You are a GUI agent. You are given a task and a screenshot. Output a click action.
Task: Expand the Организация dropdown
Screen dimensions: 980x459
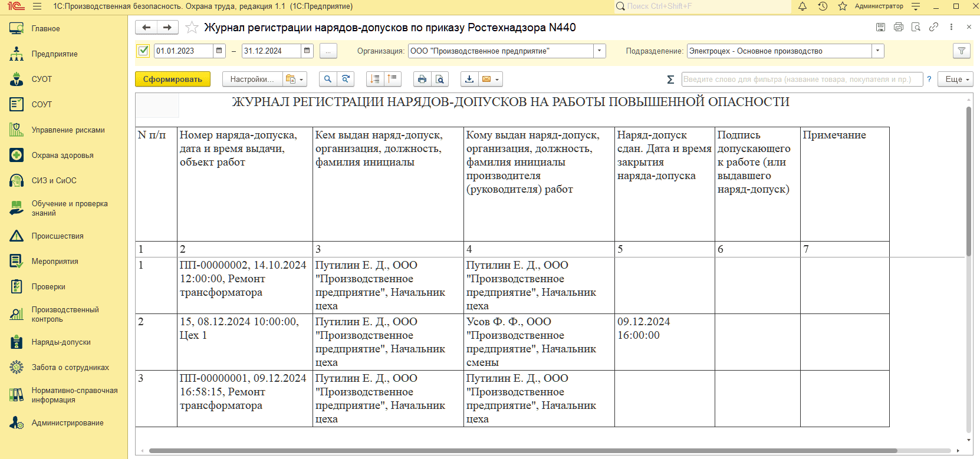pos(600,51)
